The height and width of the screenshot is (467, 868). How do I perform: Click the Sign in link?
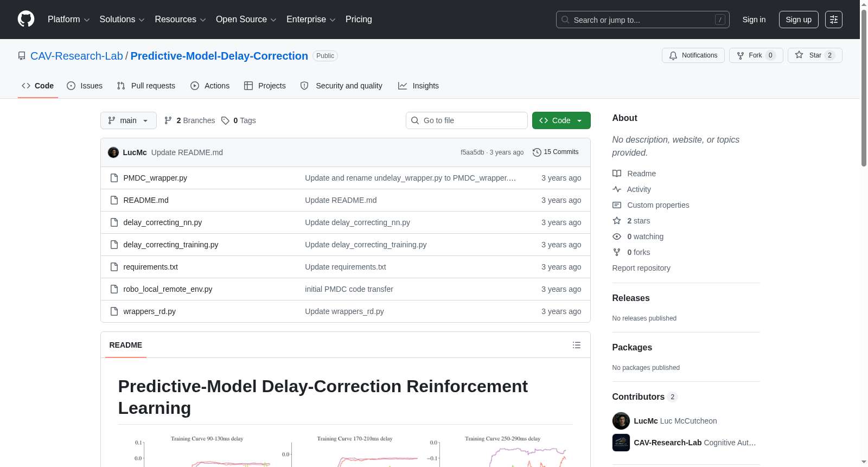pos(754,20)
